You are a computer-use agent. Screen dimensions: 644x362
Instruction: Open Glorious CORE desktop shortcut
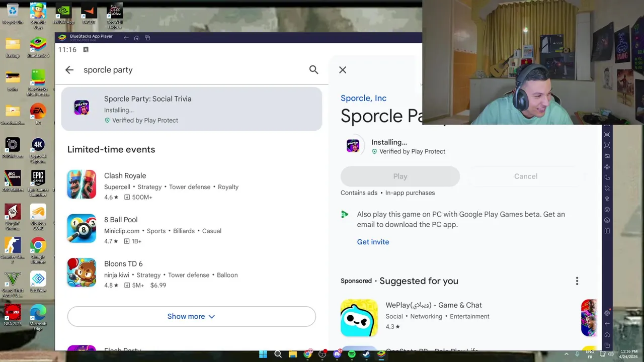click(x=38, y=217)
